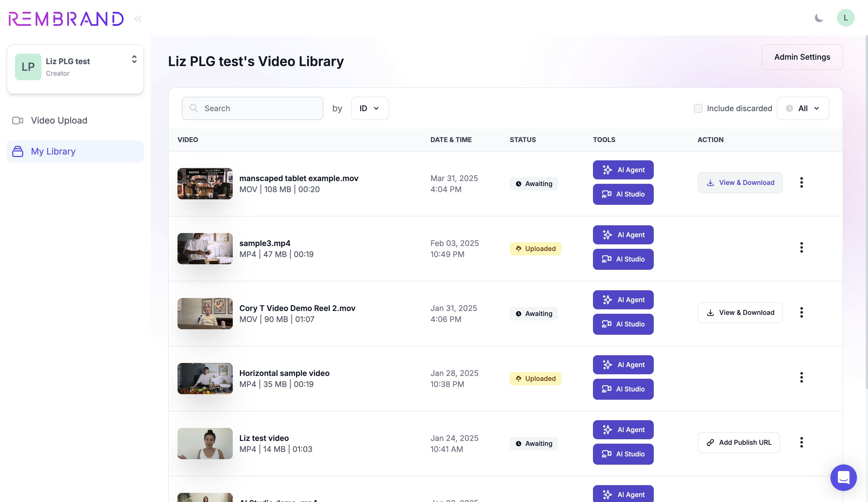The height and width of the screenshot is (502, 868).
Task: Select My Library in sidebar
Action: [75, 151]
